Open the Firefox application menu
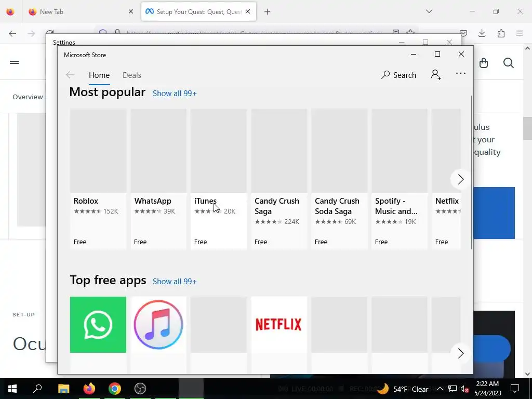This screenshot has width=532, height=399. click(x=520, y=33)
